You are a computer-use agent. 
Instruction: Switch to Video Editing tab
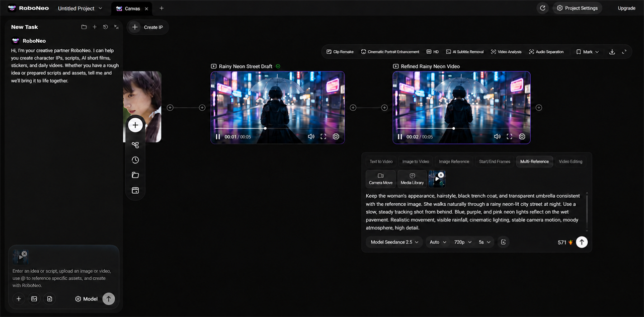tap(571, 162)
